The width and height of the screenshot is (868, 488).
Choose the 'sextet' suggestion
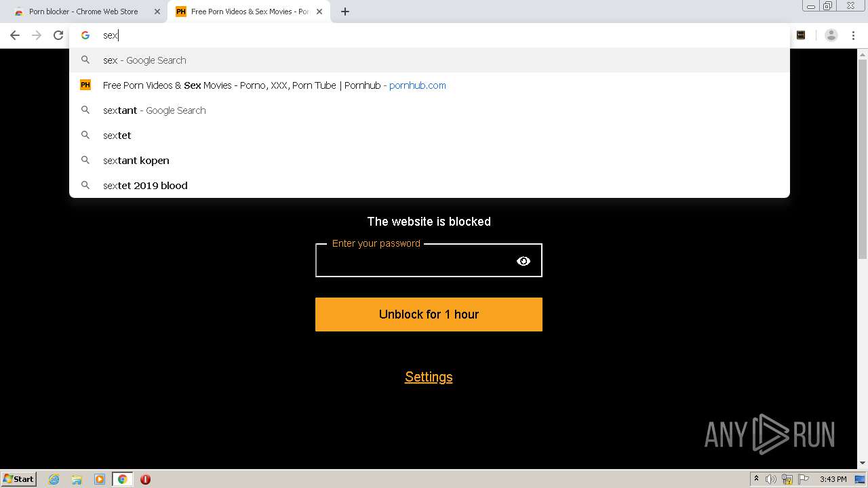(x=429, y=136)
